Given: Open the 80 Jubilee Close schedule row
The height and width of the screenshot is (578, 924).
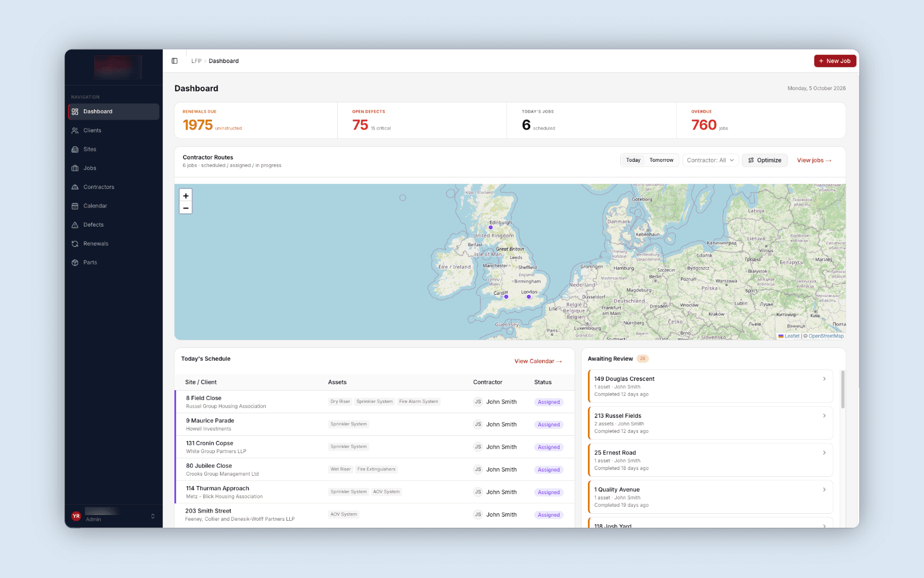Looking at the screenshot, I should point(375,469).
